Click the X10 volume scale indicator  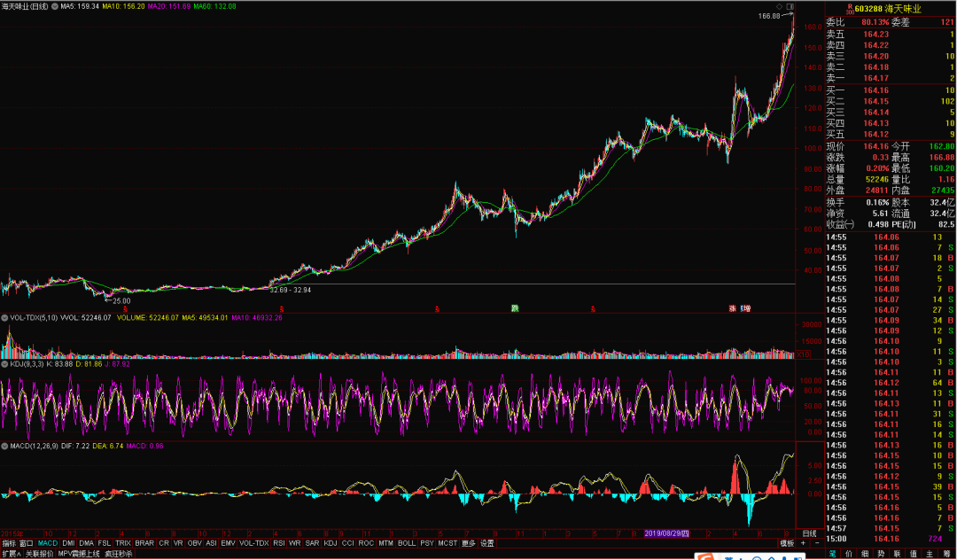[801, 354]
